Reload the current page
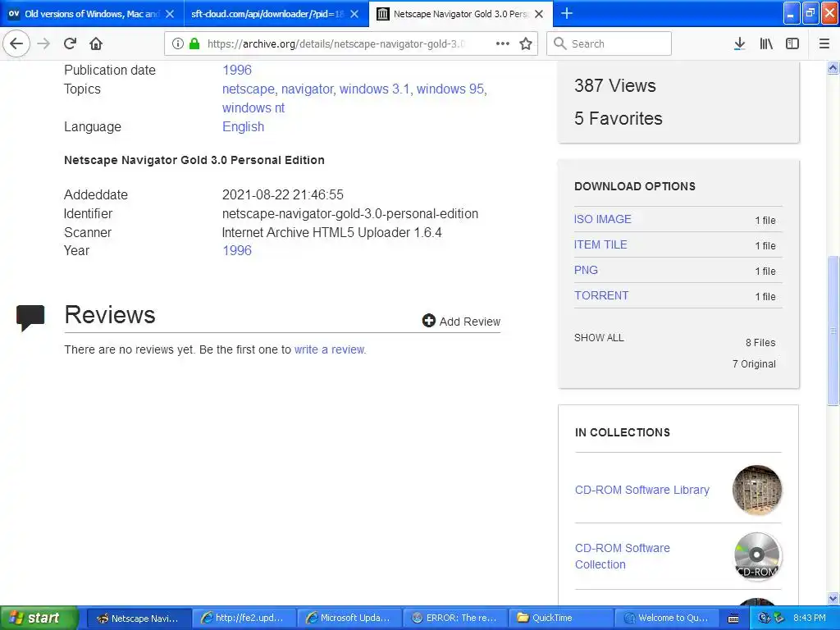 (x=71, y=43)
